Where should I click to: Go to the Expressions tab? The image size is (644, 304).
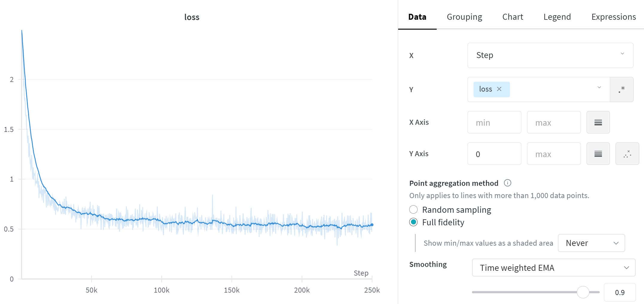point(613,17)
